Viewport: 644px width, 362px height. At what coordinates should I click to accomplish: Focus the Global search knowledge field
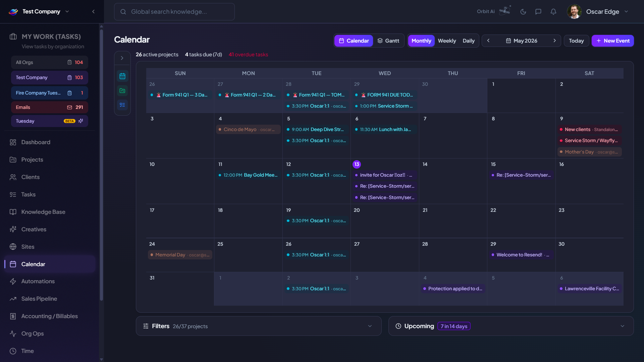174,12
